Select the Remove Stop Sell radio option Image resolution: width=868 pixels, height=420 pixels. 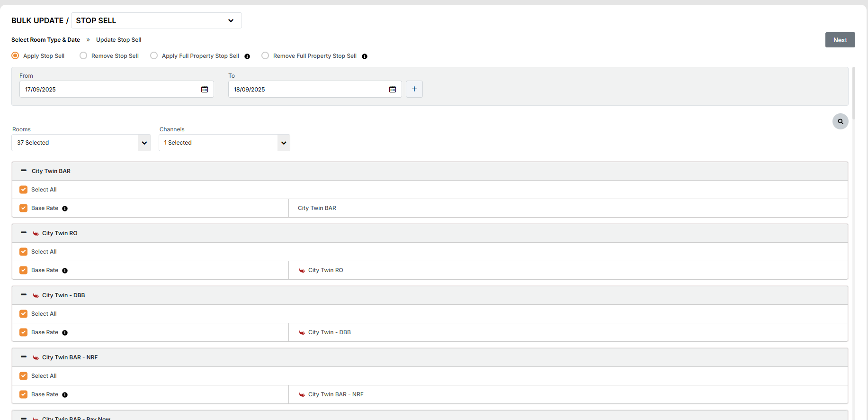83,56
